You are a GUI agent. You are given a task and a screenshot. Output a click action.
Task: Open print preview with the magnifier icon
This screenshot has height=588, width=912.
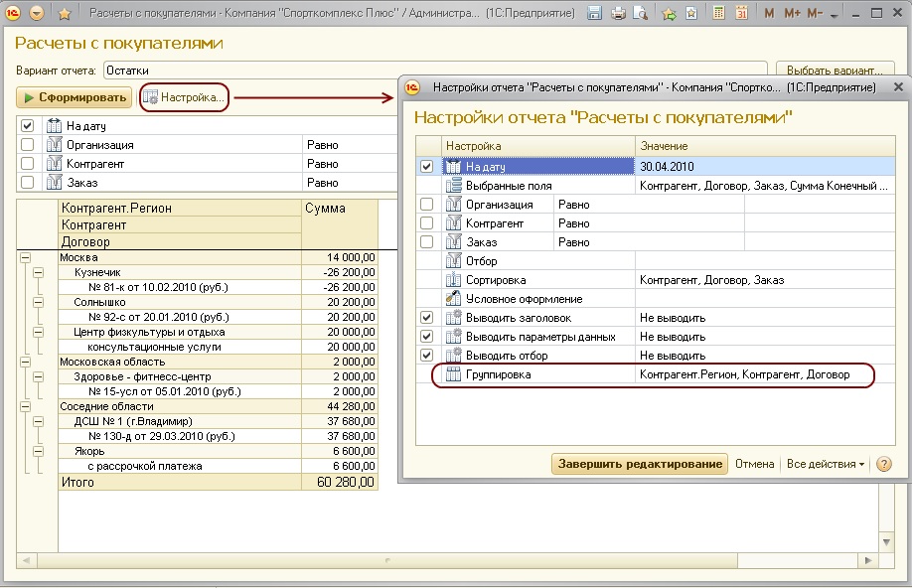pyautogui.click(x=639, y=13)
